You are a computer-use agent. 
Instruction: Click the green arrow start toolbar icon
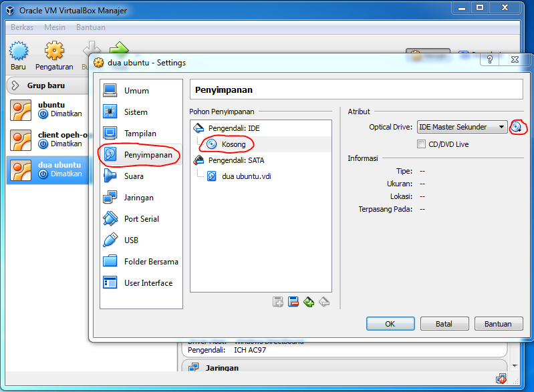119,47
